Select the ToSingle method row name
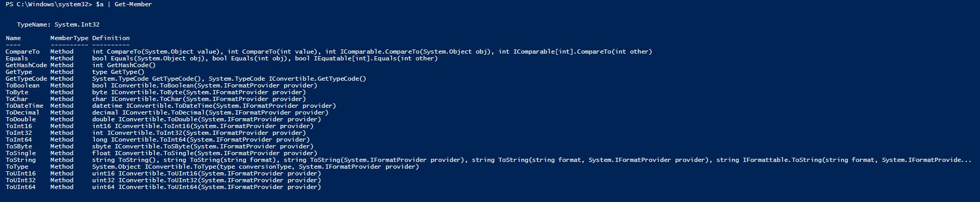 21,153
